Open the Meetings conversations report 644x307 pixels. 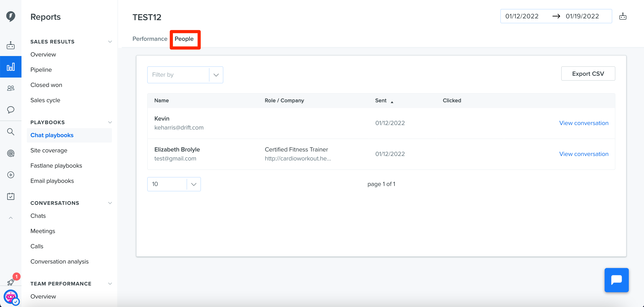pos(43,231)
